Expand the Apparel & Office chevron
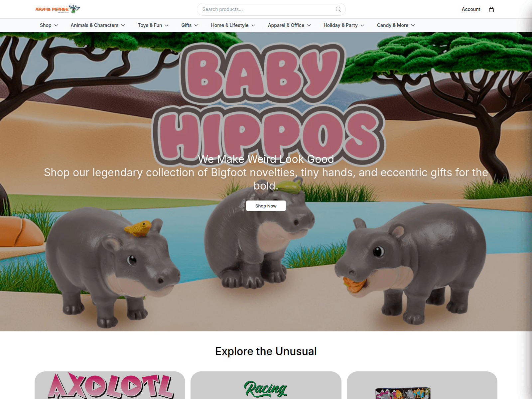This screenshot has height=399, width=532. tap(309, 25)
